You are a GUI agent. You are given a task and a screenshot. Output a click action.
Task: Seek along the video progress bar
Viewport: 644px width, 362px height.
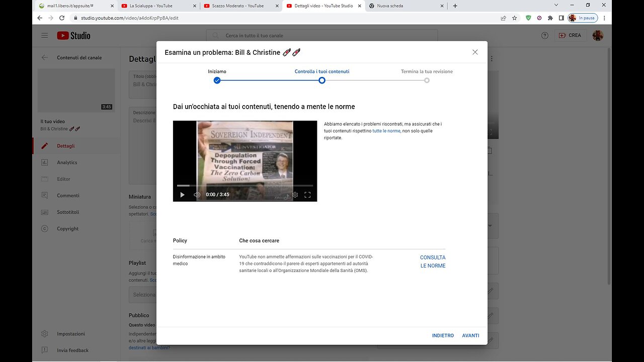point(245,186)
